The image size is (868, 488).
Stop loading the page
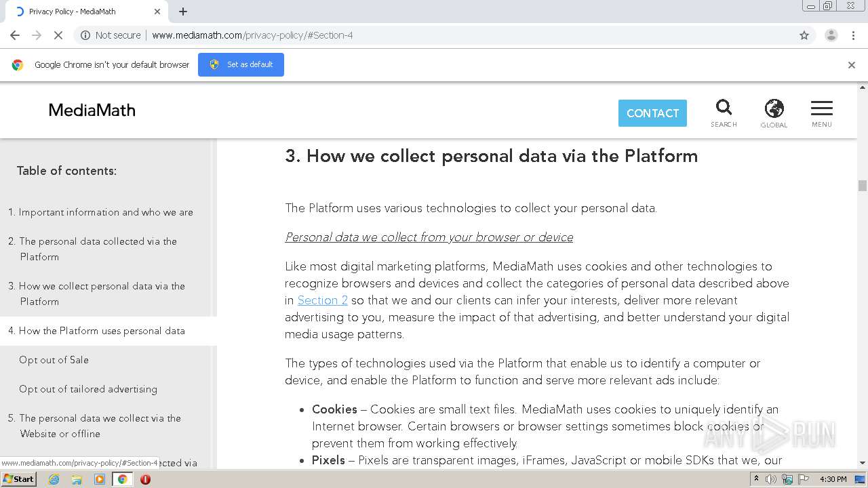58,35
